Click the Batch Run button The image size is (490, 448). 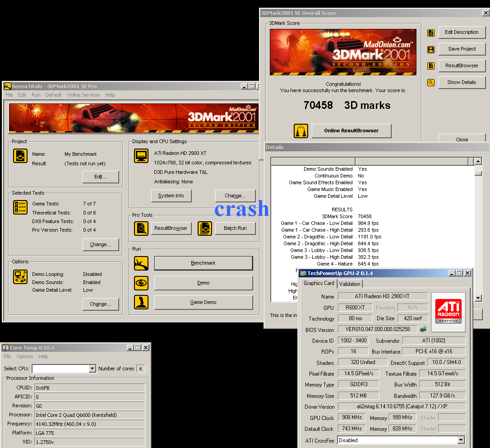tap(236, 229)
